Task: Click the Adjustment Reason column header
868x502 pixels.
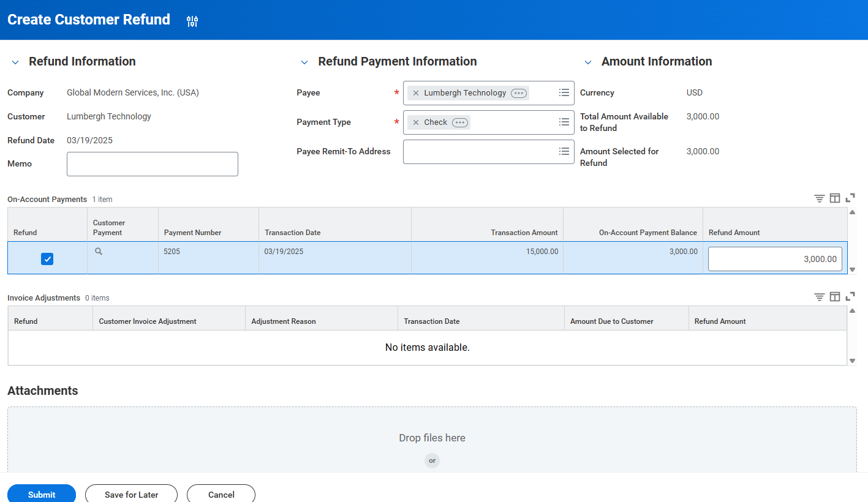Action: pyautogui.click(x=321, y=318)
